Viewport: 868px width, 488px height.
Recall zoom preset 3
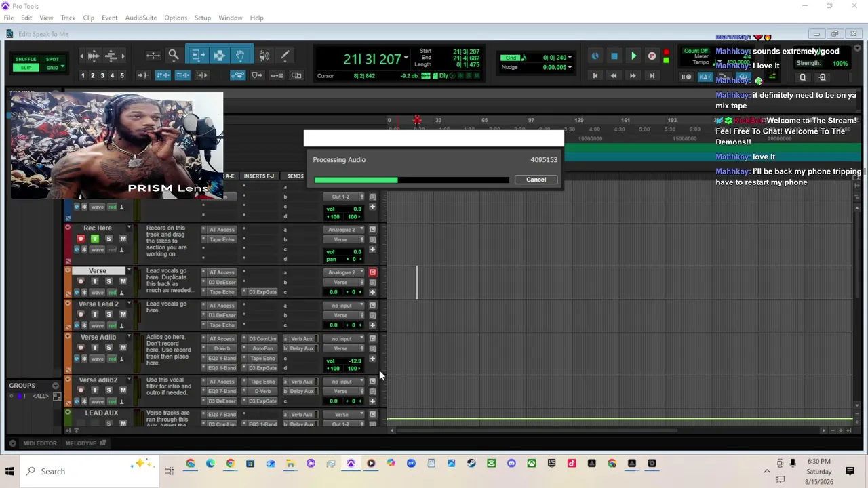tap(102, 75)
